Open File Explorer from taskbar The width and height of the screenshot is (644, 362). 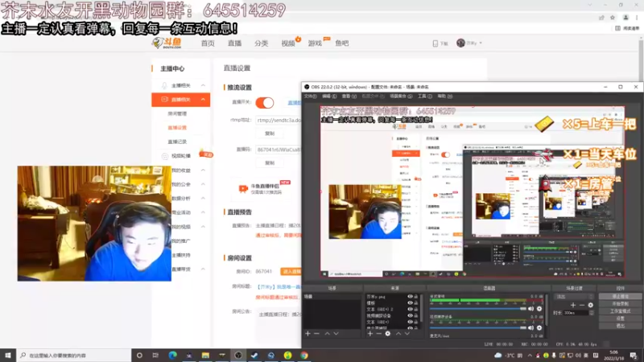tap(205, 355)
